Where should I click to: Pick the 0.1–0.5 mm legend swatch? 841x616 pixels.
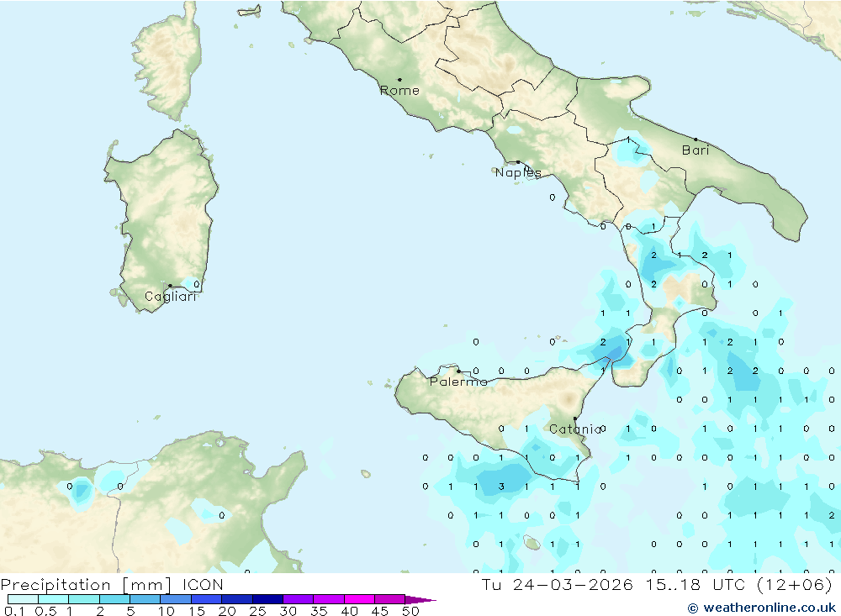(23, 599)
